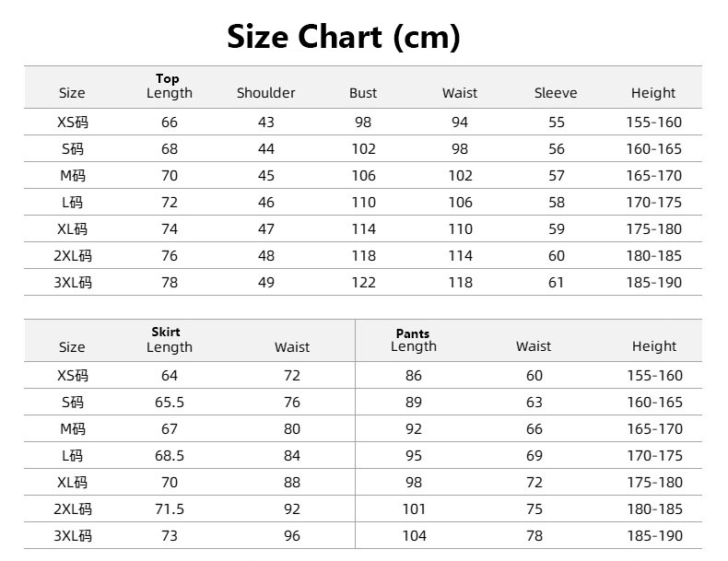Screen dimensions: 728x561
Task: Select XL码 label in the bottom table
Action: [73, 483]
